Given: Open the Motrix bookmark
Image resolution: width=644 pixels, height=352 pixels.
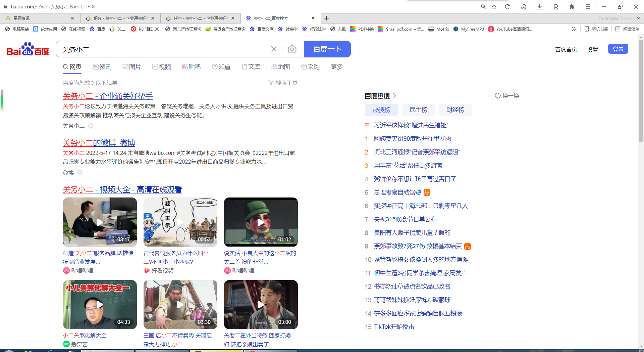Looking at the screenshot, I should pyautogui.click(x=439, y=29).
